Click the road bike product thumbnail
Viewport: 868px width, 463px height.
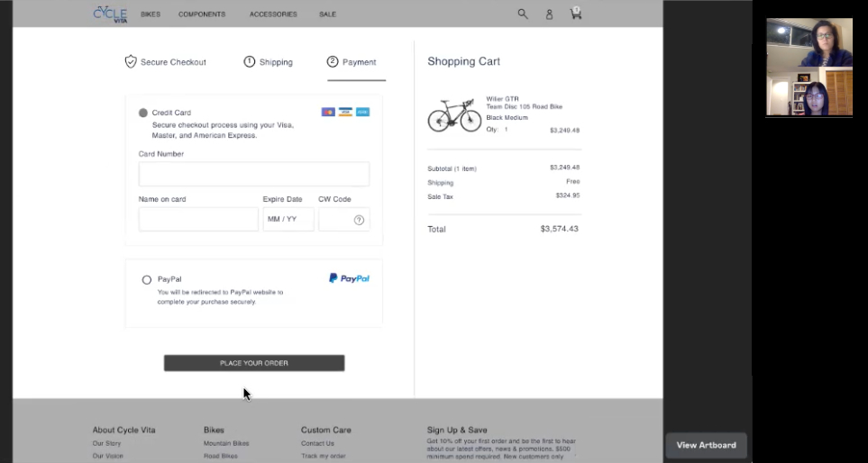pyautogui.click(x=454, y=115)
